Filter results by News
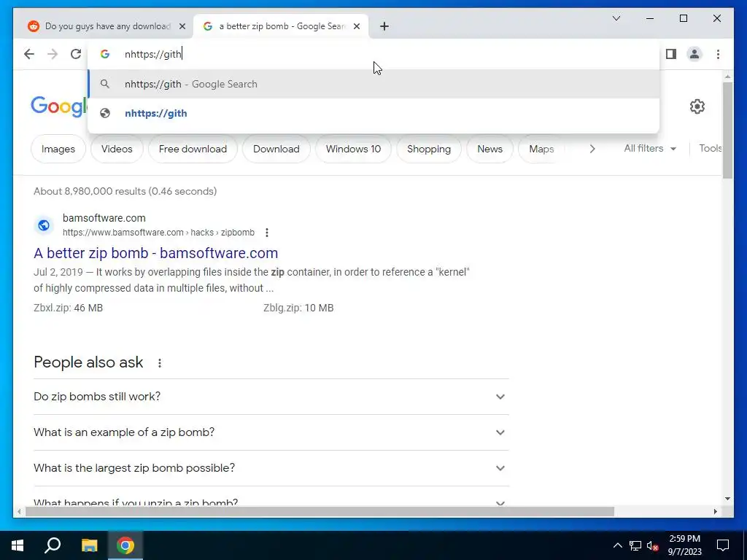Viewport: 747px width, 560px height. (489, 149)
